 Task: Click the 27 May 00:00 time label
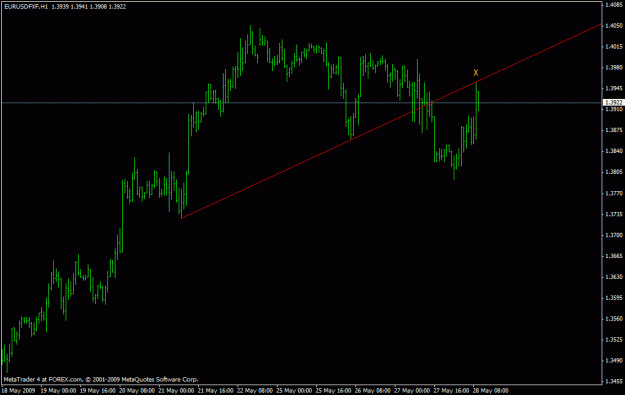point(412,391)
